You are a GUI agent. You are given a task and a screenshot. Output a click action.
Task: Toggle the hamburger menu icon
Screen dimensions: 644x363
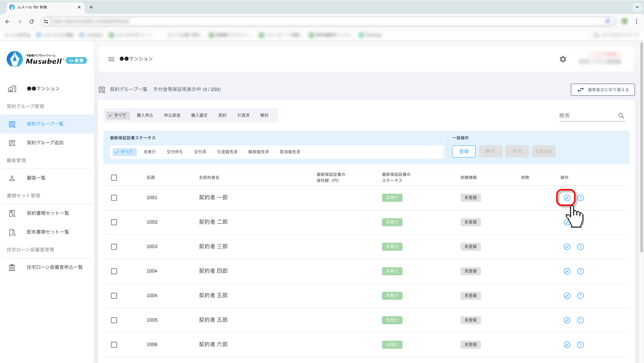click(x=111, y=59)
